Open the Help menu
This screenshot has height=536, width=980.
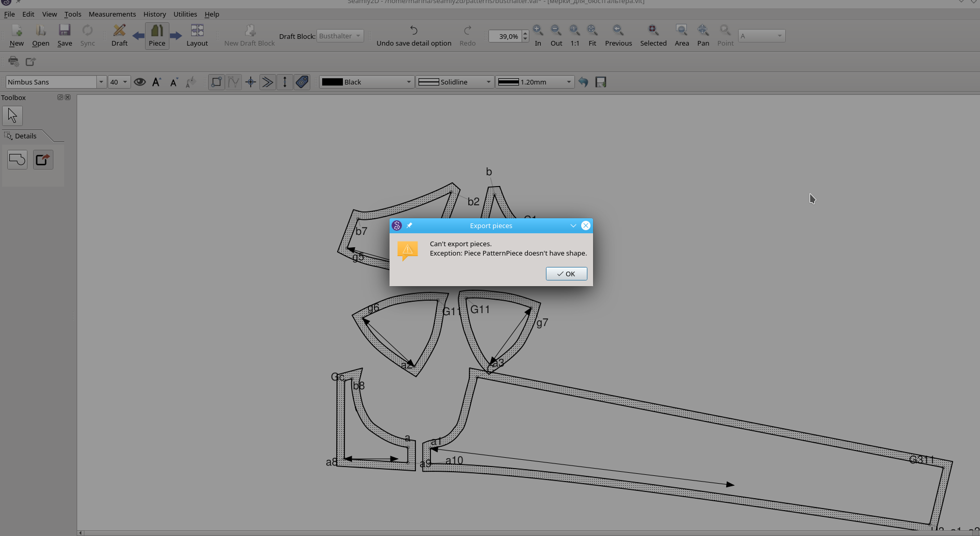pos(212,14)
